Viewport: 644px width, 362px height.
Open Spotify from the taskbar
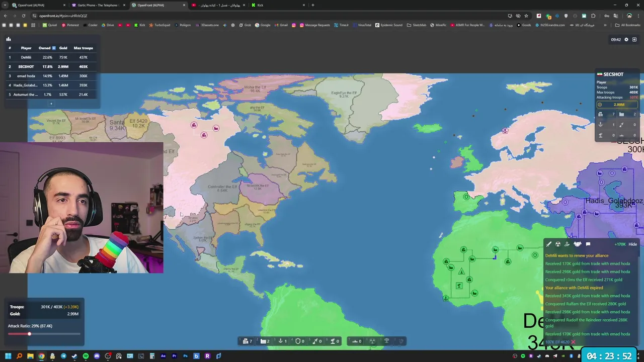86,356
